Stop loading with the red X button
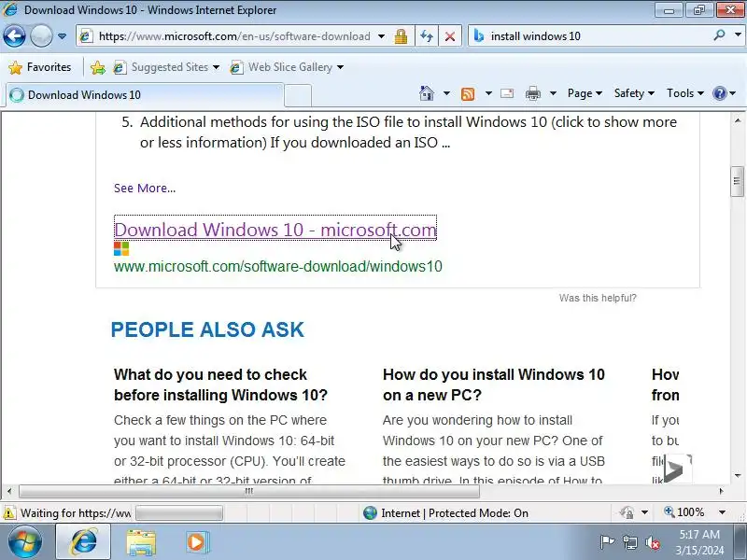Screen dimensions: 747x560 (450, 36)
